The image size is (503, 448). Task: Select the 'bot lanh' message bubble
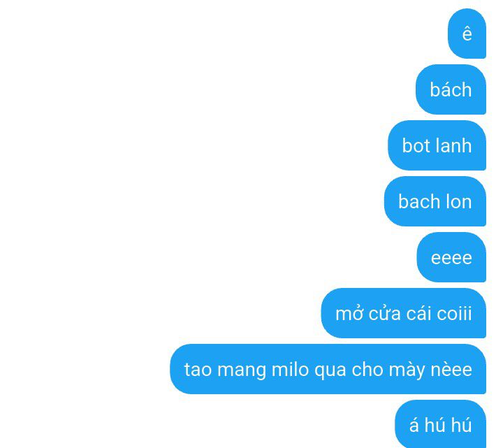click(437, 145)
